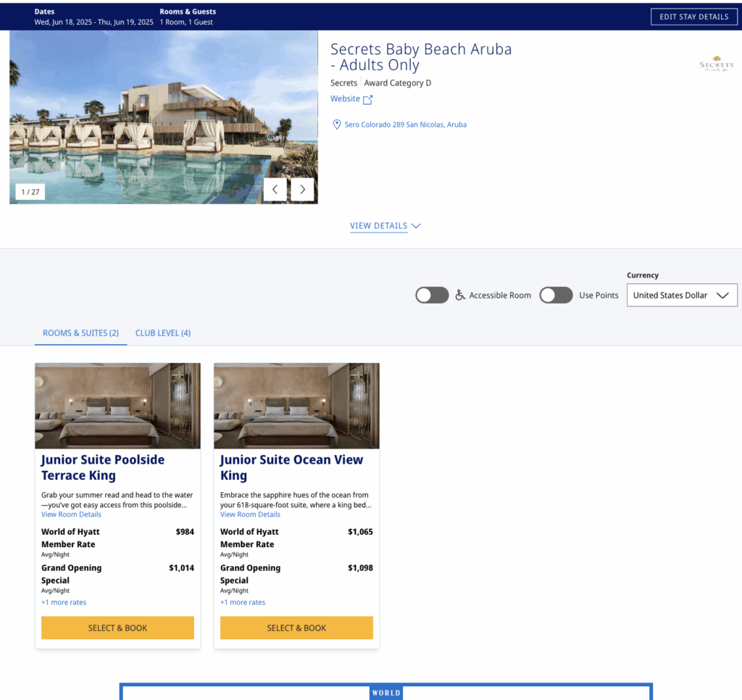Click the wheelchair icon near Accessible Room

(459, 295)
